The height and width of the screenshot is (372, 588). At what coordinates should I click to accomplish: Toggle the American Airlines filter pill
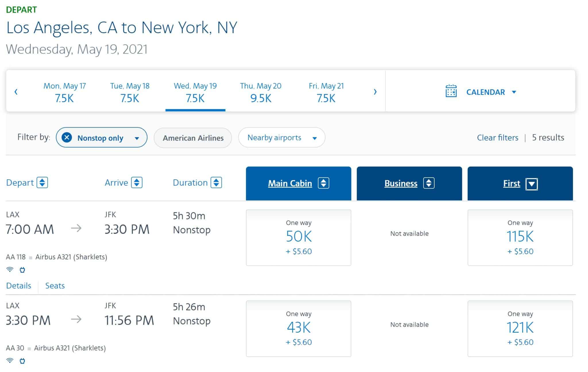(193, 138)
